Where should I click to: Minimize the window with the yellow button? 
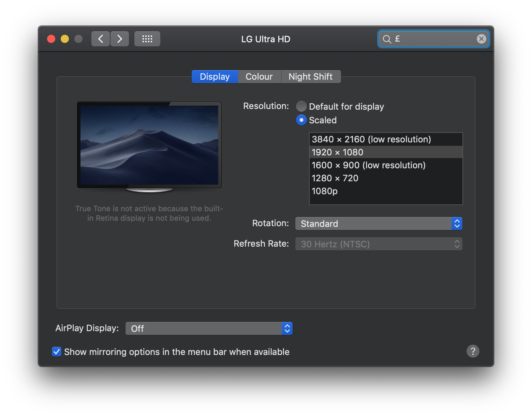pos(65,39)
